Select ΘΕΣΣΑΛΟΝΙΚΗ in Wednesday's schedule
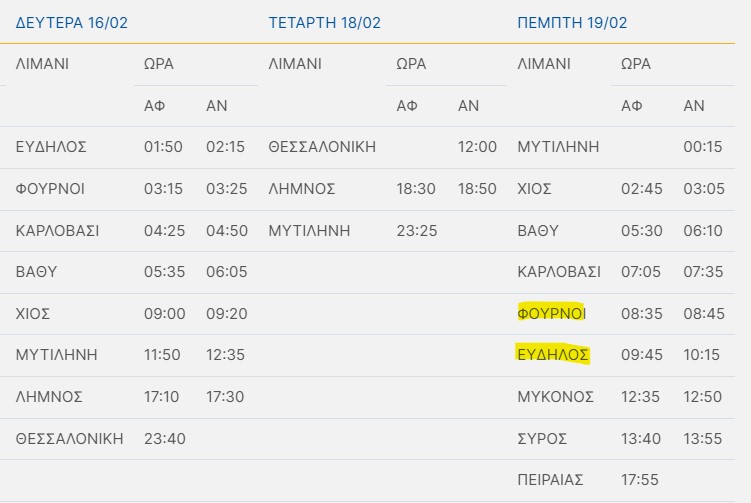The width and height of the screenshot is (751, 503). (322, 147)
